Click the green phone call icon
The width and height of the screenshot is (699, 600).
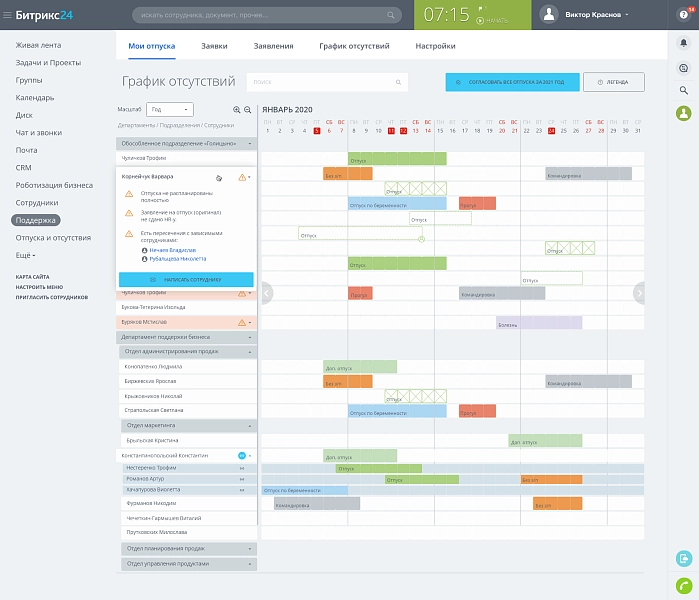coord(684,585)
